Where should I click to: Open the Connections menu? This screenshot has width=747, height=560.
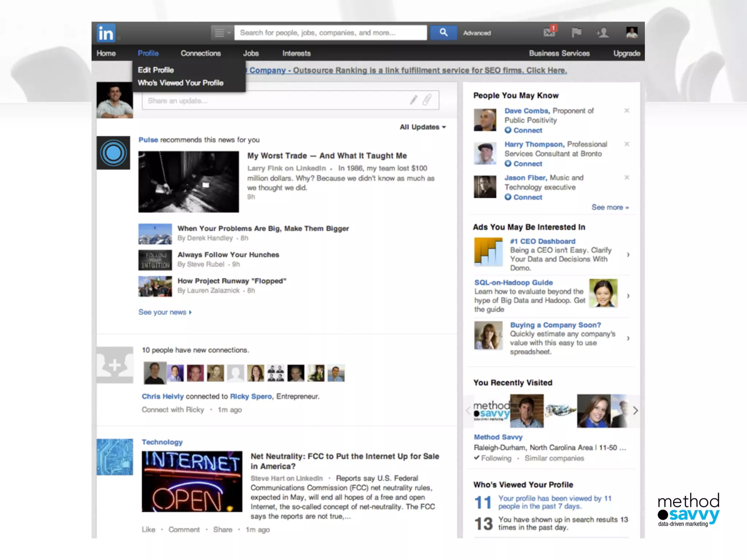pyautogui.click(x=201, y=53)
